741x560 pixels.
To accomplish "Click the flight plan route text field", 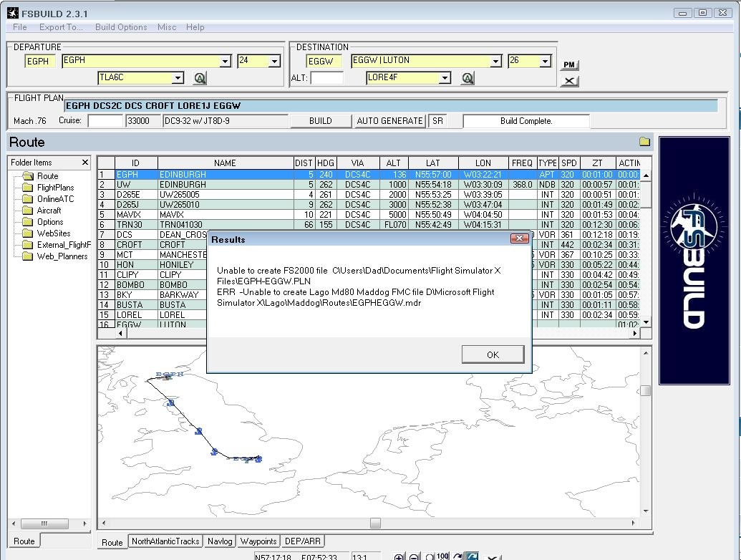I will click(392, 106).
